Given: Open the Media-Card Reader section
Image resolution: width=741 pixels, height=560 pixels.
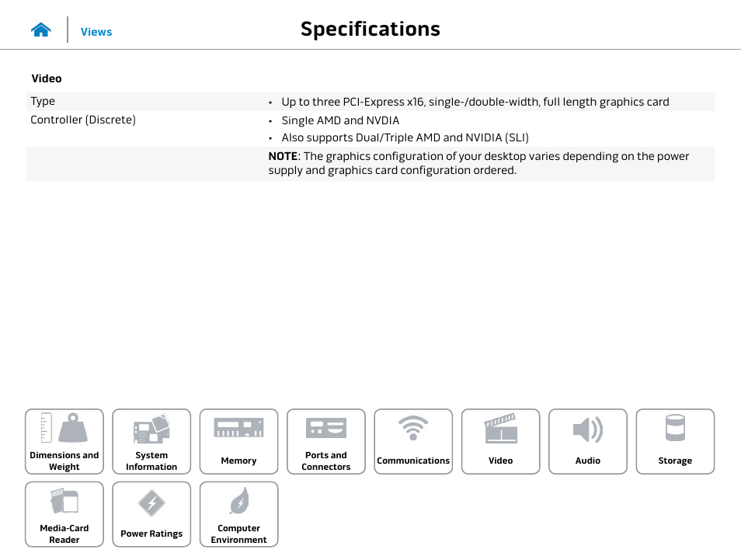Looking at the screenshot, I should coord(64,514).
